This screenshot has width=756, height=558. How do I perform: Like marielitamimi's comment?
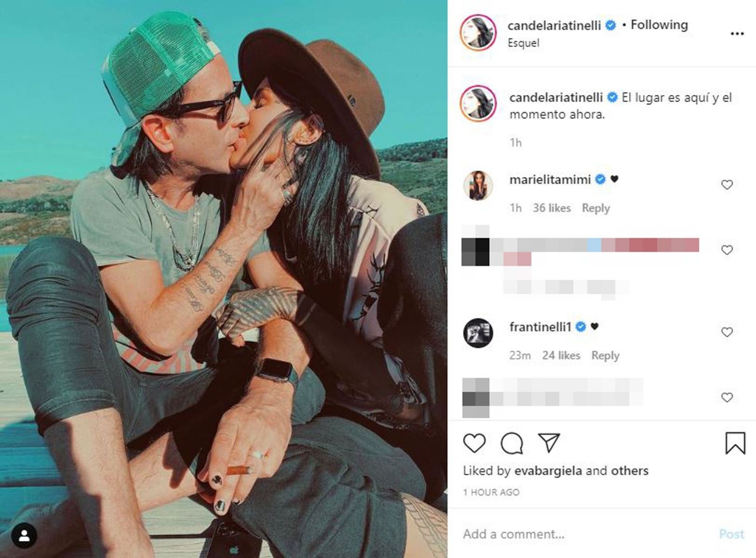tap(727, 185)
